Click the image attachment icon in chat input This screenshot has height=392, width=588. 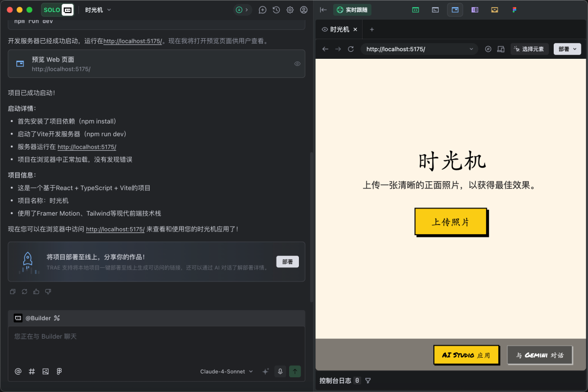tap(46, 371)
